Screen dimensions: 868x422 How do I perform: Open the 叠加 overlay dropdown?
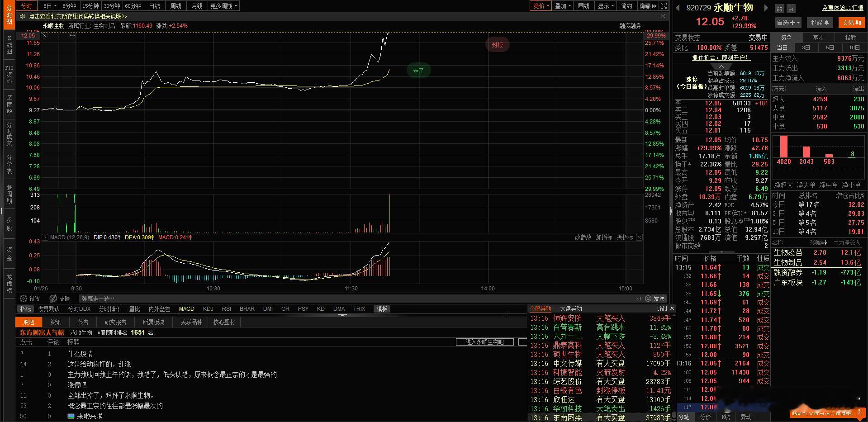(563, 6)
